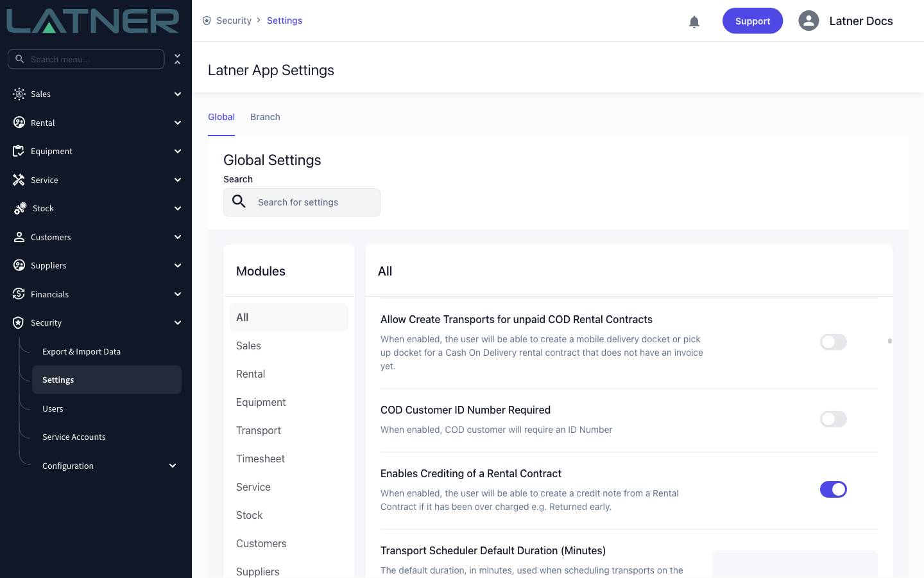924x578 pixels.
Task: Enable Allow Create Transports for unpaid COD toggle
Action: pyautogui.click(x=834, y=342)
